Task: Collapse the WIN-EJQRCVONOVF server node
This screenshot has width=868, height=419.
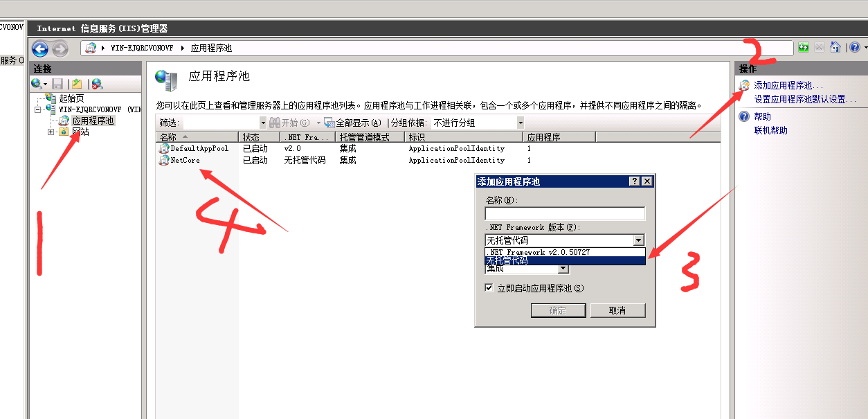Action: (x=38, y=109)
